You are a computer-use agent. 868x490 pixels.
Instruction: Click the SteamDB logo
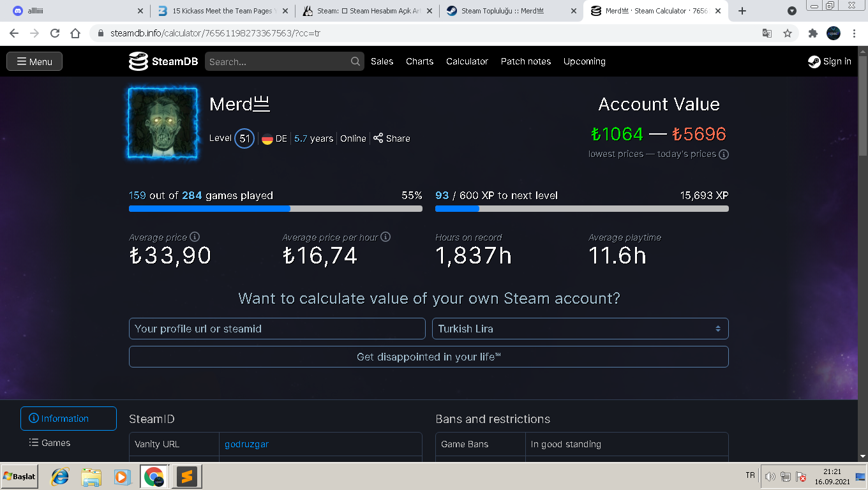click(x=163, y=61)
